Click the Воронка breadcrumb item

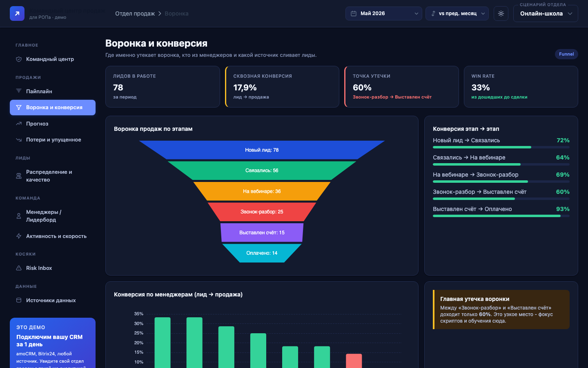point(176,13)
